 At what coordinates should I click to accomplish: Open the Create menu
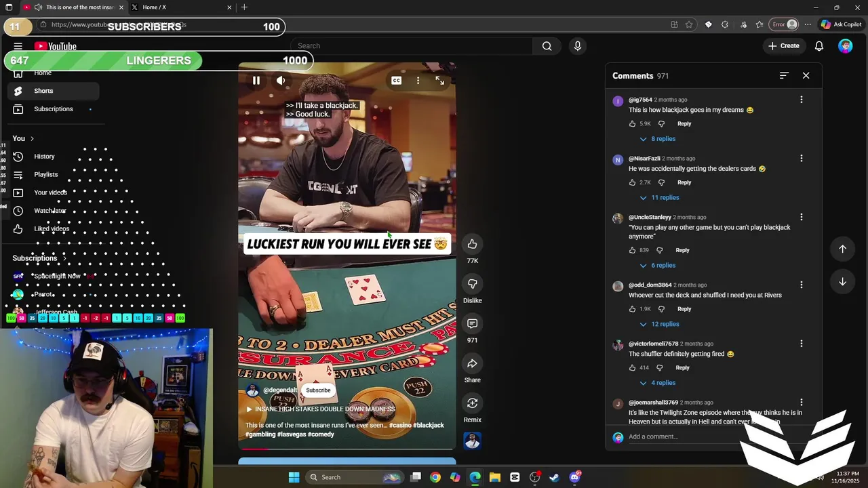(x=784, y=46)
